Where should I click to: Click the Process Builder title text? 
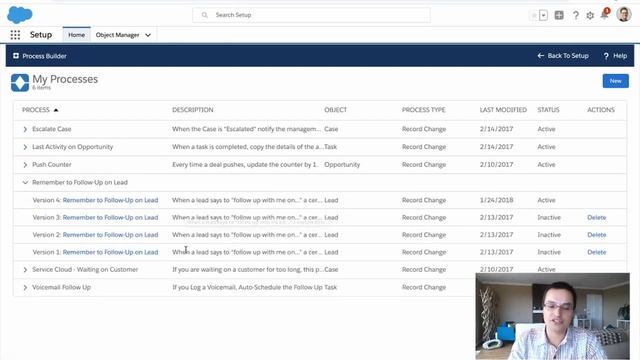pos(44,56)
